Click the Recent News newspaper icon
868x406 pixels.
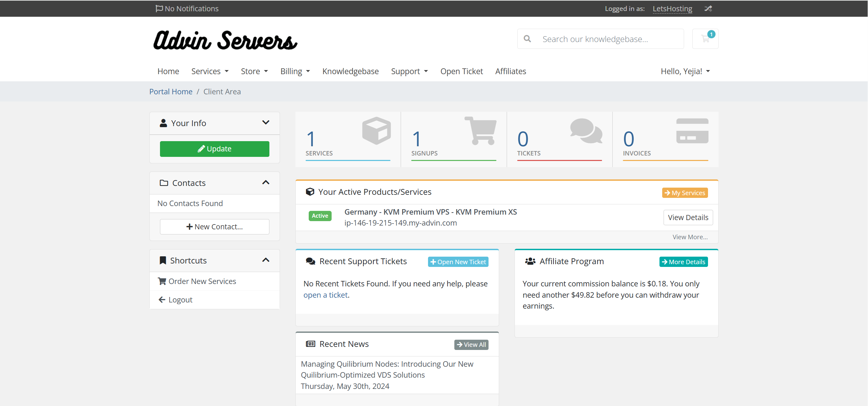pyautogui.click(x=310, y=344)
